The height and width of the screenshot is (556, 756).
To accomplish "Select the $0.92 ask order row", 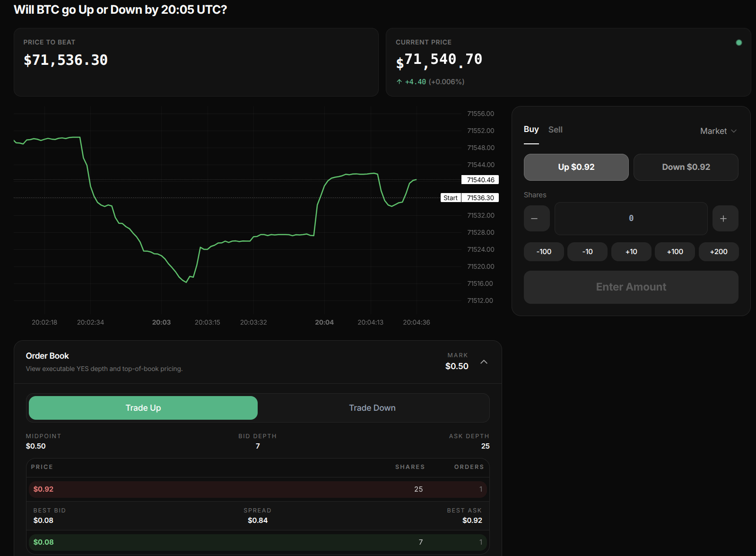I will pos(258,489).
